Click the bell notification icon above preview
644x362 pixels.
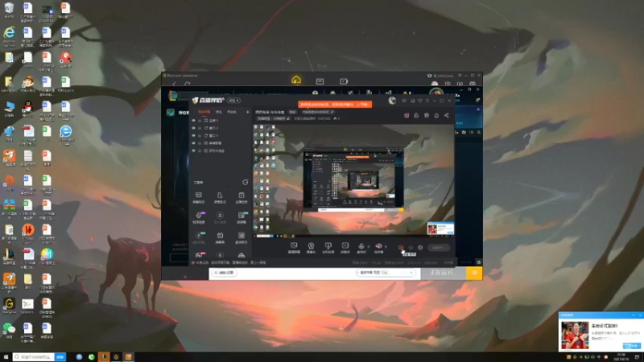coord(436,115)
